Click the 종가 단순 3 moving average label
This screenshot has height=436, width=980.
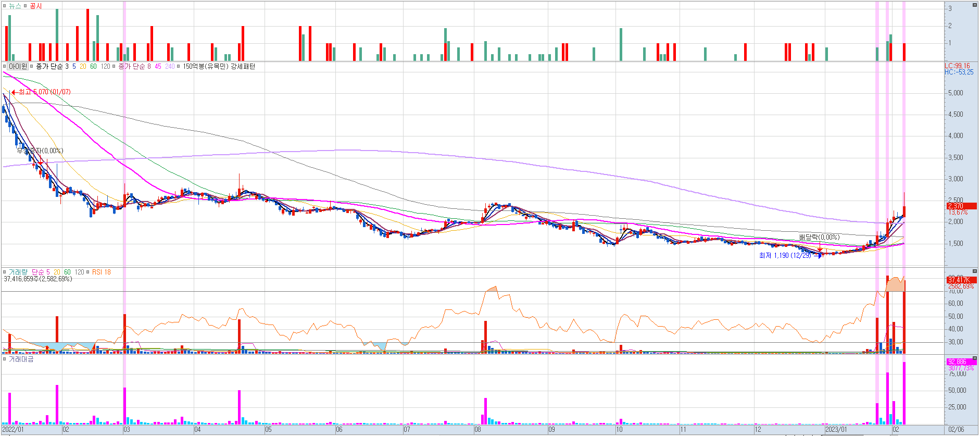(x=52, y=66)
